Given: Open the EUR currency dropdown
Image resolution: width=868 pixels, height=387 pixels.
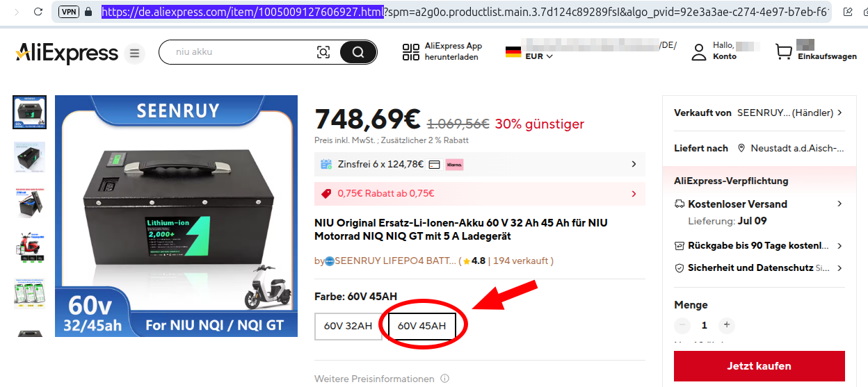Looking at the screenshot, I should click(539, 56).
